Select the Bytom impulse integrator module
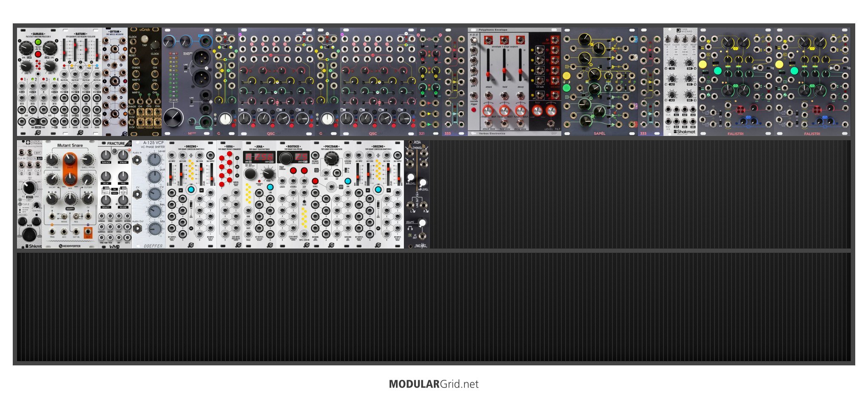 (x=115, y=82)
